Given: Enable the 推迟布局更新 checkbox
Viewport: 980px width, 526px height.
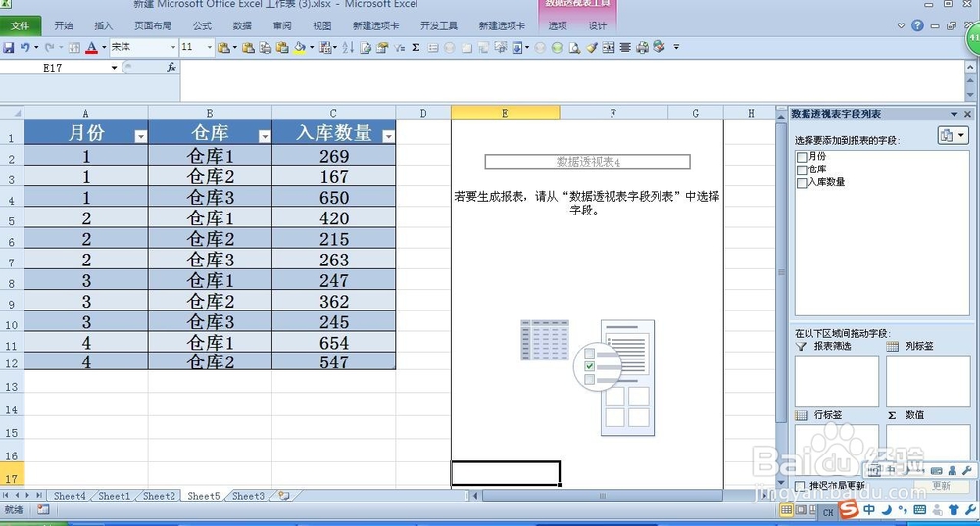Looking at the screenshot, I should (x=800, y=486).
